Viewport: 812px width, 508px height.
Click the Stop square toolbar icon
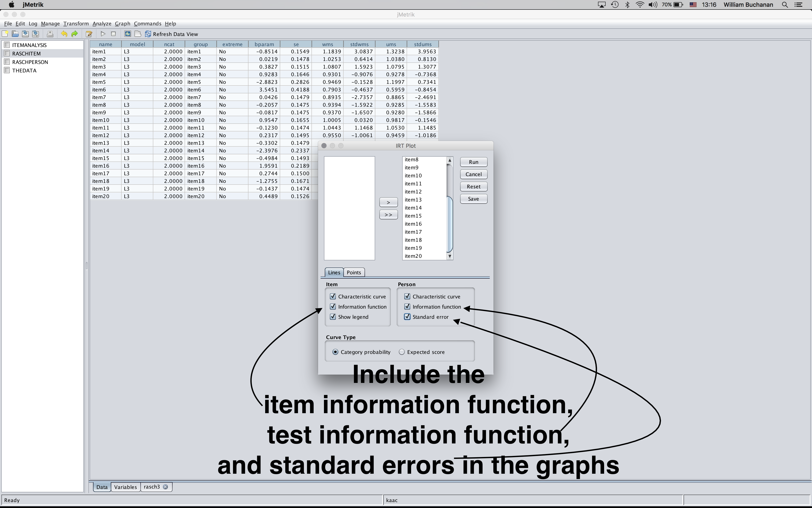tap(113, 34)
